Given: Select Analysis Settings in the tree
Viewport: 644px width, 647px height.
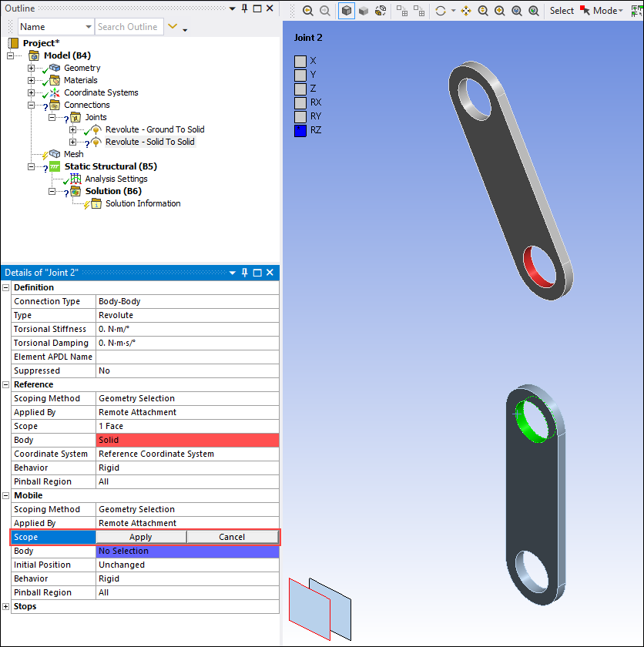Looking at the screenshot, I should pyautogui.click(x=116, y=179).
